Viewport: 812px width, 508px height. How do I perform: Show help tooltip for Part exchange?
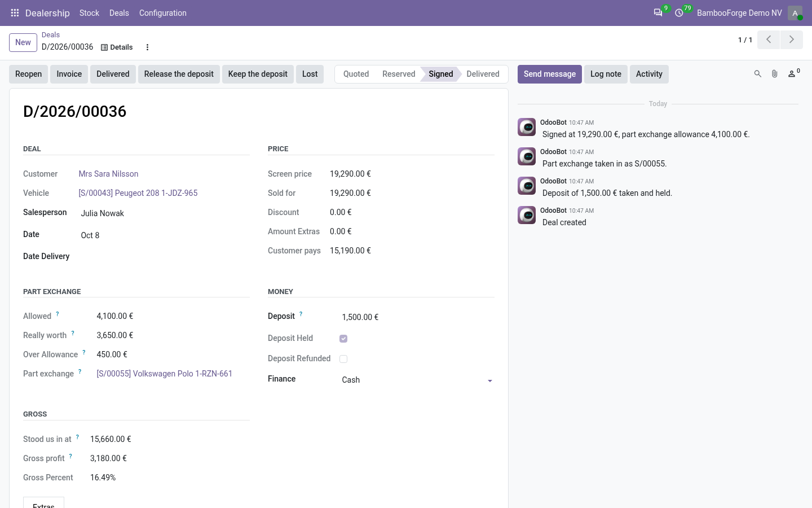pos(80,371)
